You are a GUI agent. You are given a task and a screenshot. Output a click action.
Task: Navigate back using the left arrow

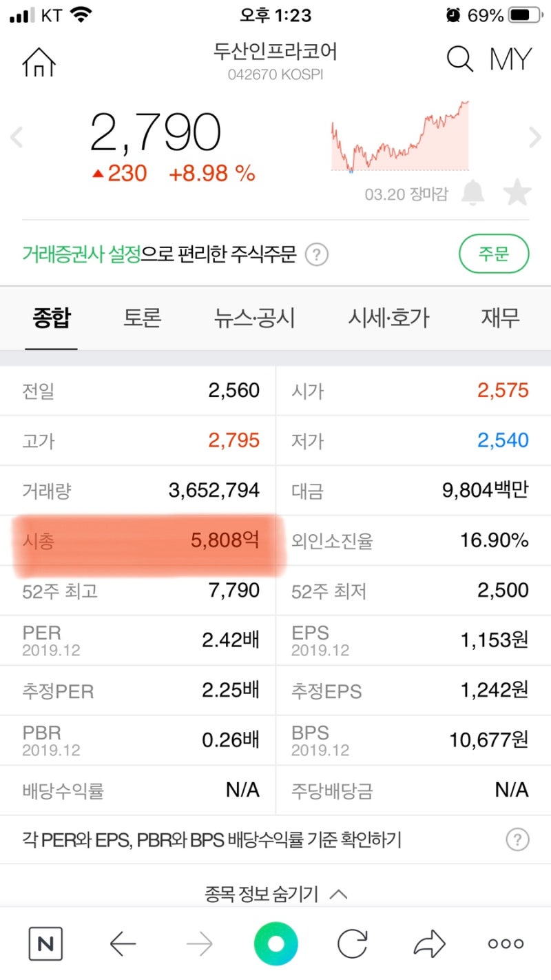click(123, 943)
